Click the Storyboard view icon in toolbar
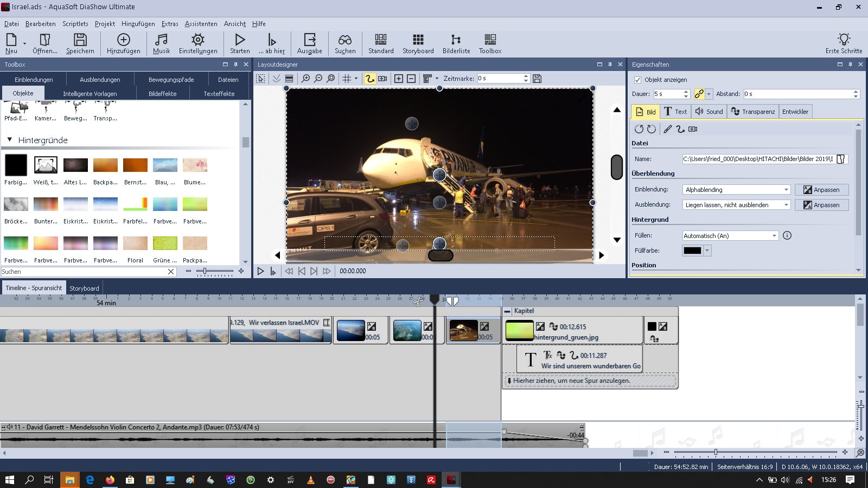The image size is (868, 488). click(418, 40)
